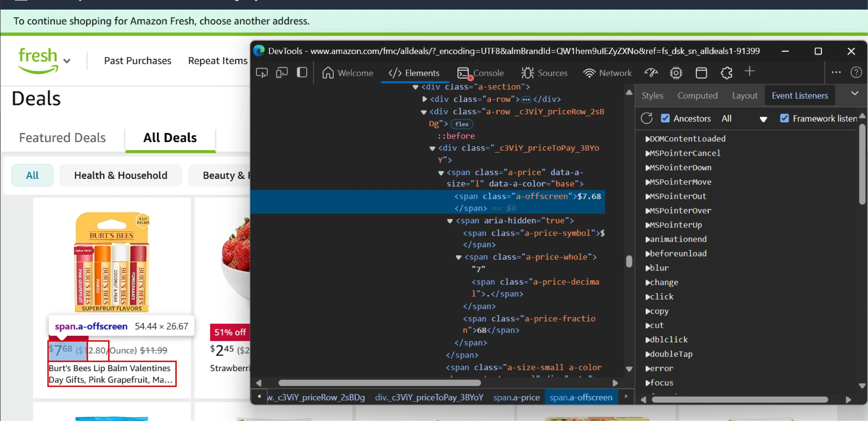Open the All listeners filter dropdown
868x421 pixels.
744,119
